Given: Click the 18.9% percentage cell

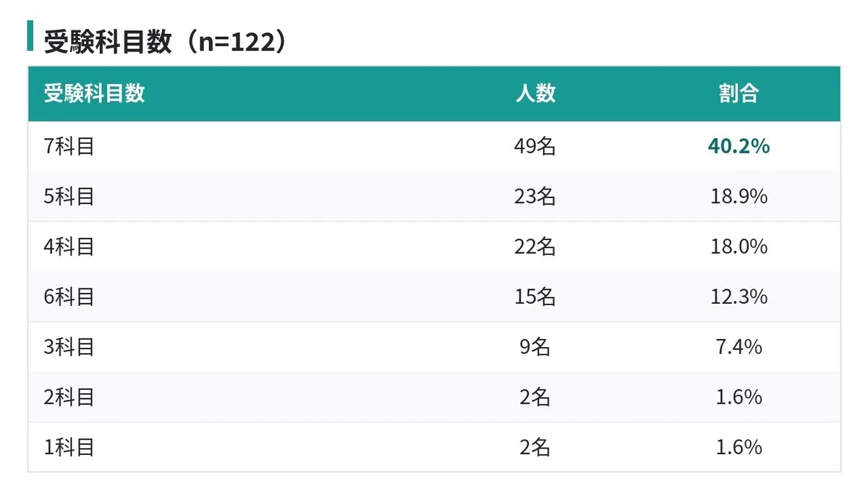Looking at the screenshot, I should (739, 197).
